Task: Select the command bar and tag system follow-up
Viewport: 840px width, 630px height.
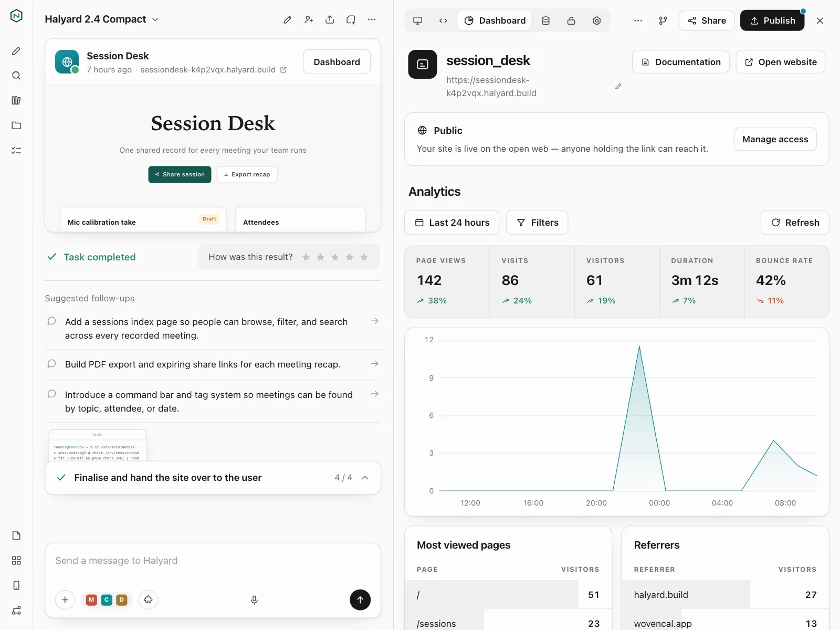Action: [x=213, y=402]
